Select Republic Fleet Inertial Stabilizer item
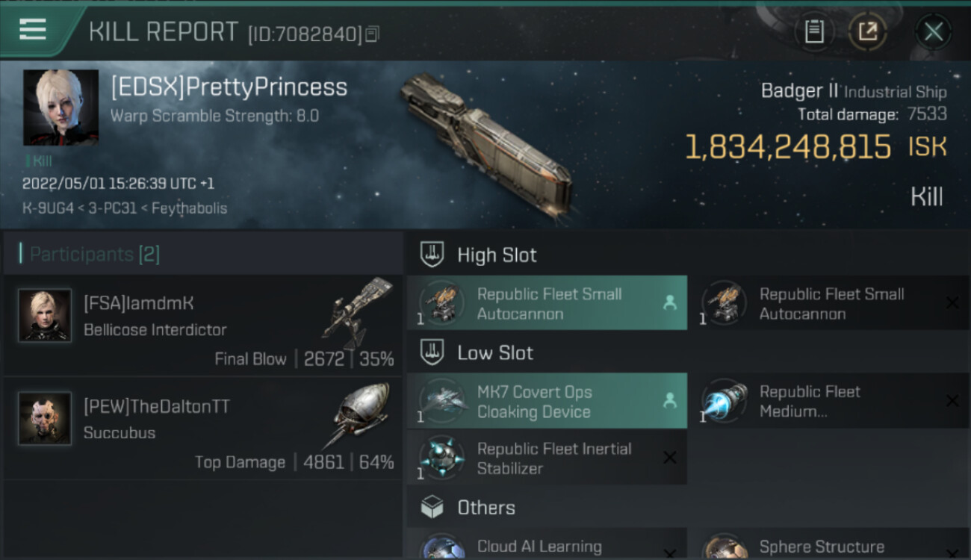Image resolution: width=971 pixels, height=560 pixels. pyautogui.click(x=547, y=458)
